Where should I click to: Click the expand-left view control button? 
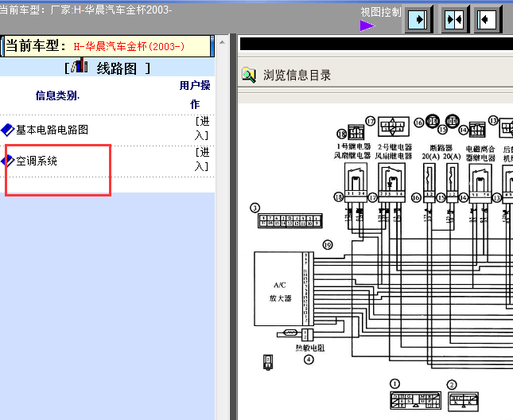click(x=488, y=20)
